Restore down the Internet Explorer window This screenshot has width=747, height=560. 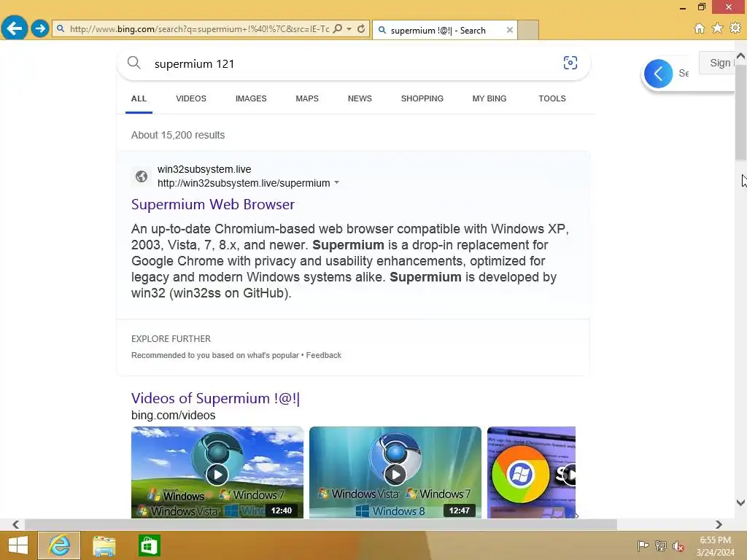pyautogui.click(x=702, y=7)
